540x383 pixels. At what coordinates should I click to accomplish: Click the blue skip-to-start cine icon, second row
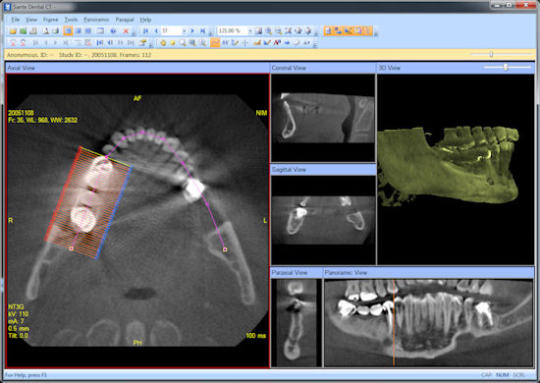100,43
